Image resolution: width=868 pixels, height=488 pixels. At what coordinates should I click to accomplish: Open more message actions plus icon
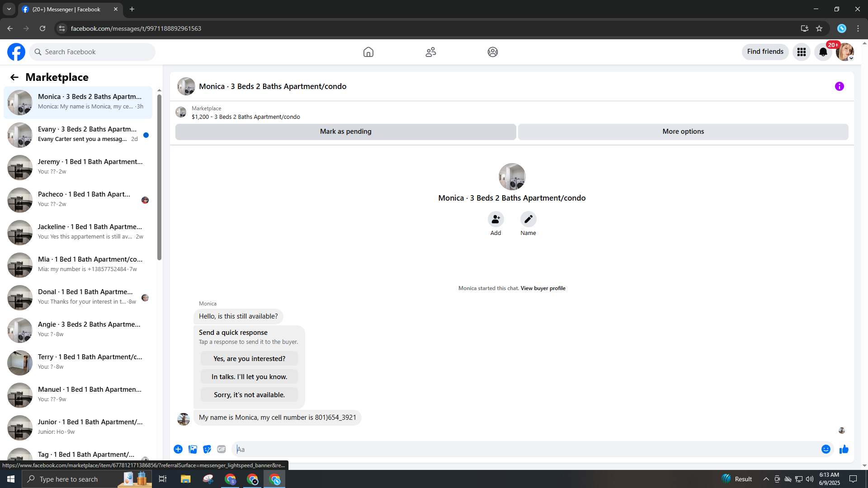[x=178, y=449]
